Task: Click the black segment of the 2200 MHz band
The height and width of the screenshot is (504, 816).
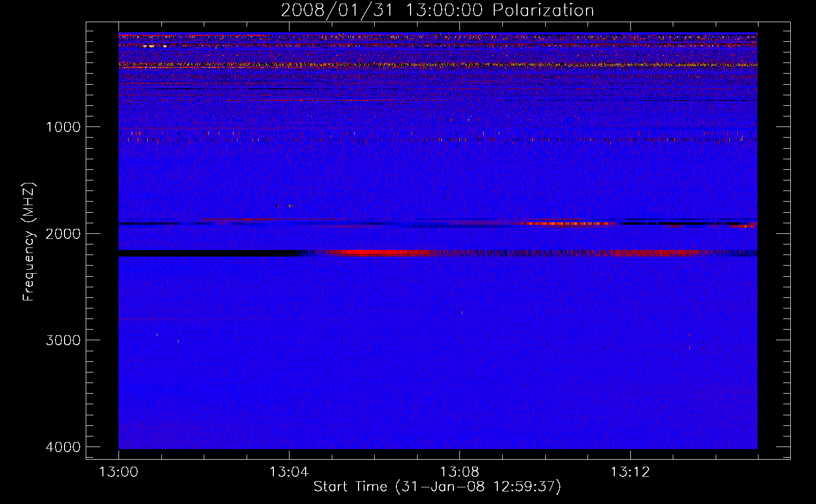Action: click(207, 253)
